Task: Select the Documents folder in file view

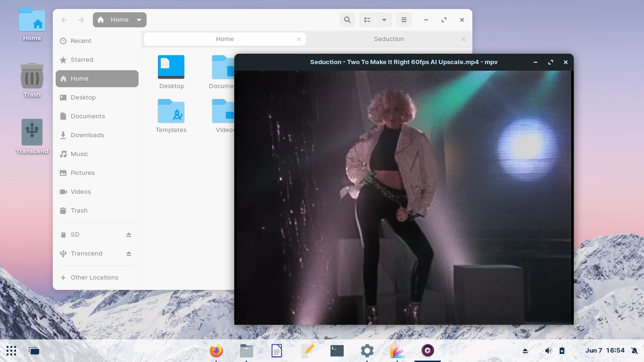Action: pyautogui.click(x=223, y=67)
